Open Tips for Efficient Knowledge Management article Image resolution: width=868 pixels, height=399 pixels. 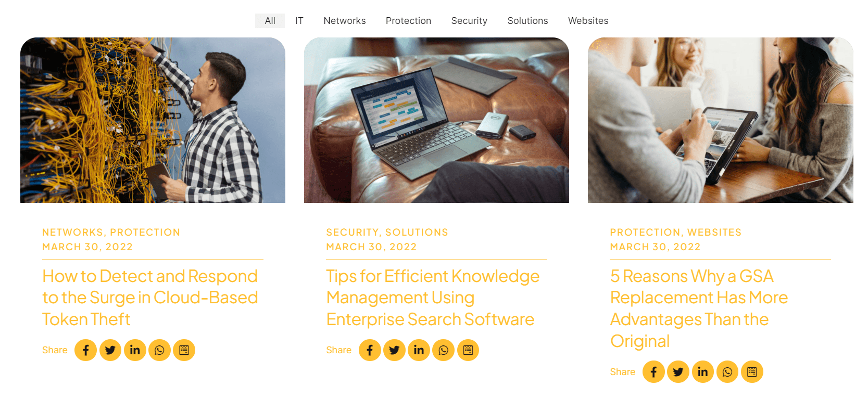433,298
